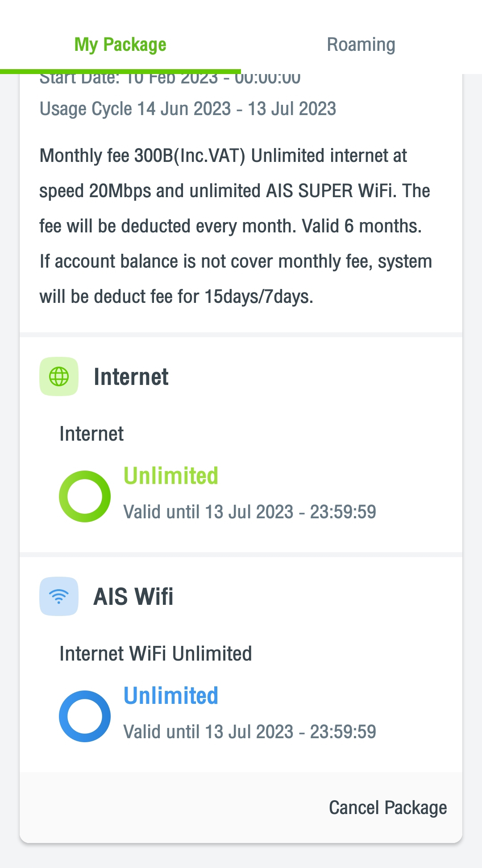Tap the blue AIS Wifi signal icon
482x868 pixels.
point(59,596)
